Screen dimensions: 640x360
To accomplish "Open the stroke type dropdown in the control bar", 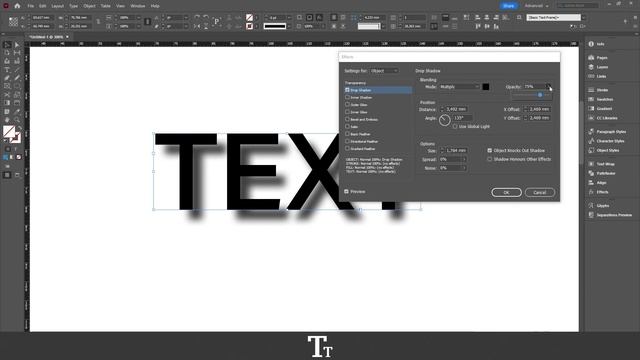I will [x=289, y=26].
